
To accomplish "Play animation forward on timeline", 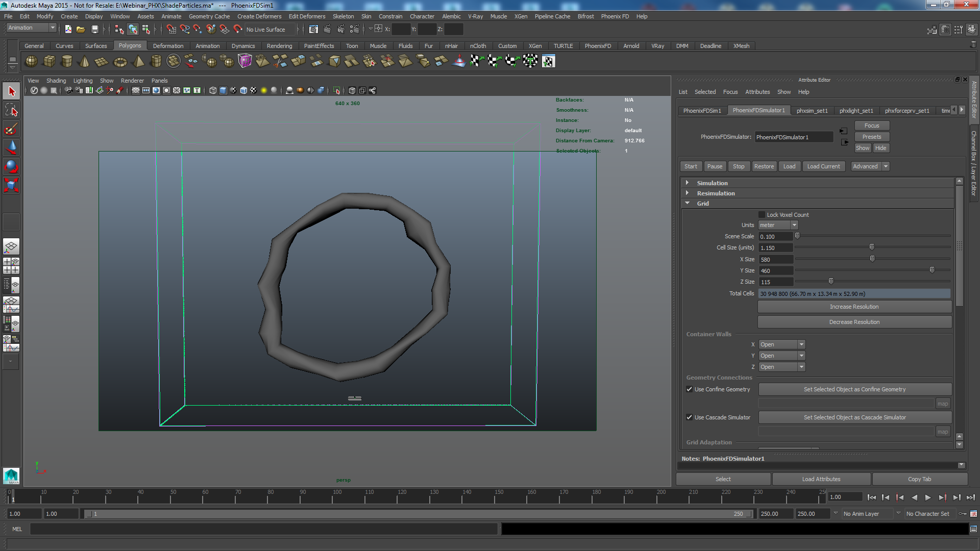I will point(928,497).
